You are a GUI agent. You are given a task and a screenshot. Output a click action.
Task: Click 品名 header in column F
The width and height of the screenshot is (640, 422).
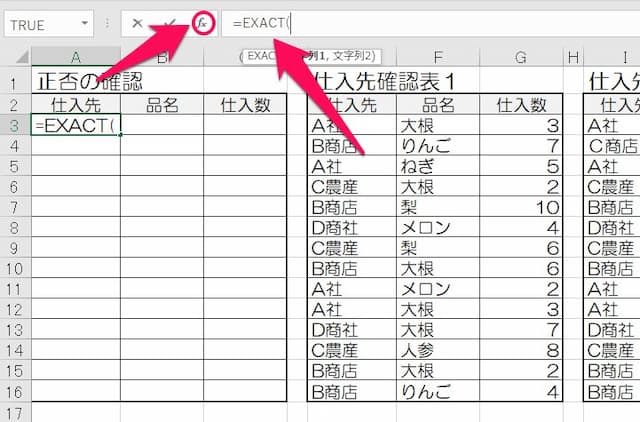point(438,104)
